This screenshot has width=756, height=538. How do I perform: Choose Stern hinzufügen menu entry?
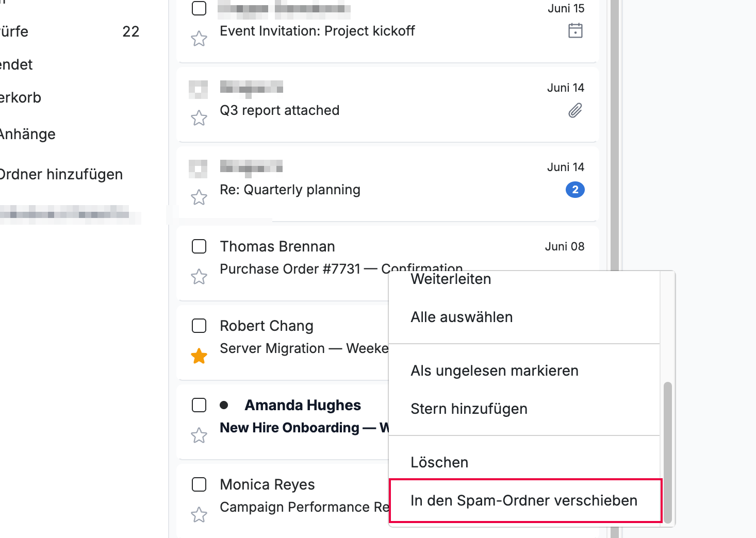click(524, 409)
